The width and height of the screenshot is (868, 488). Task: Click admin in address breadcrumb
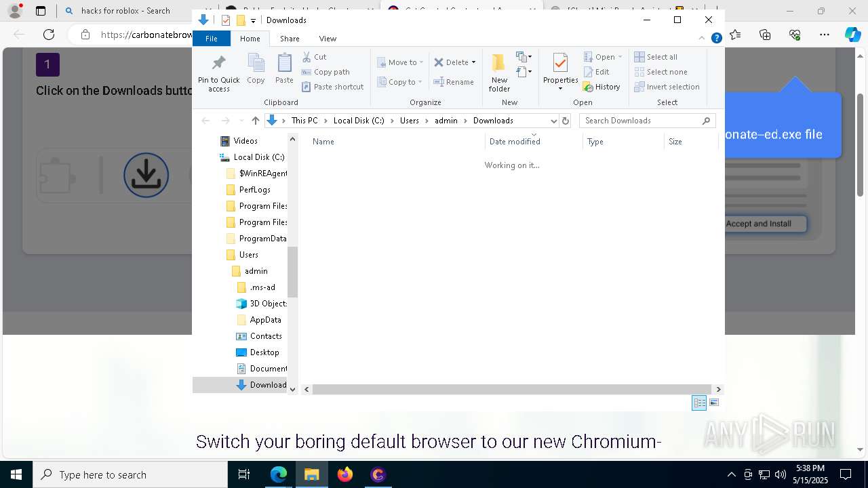(x=446, y=121)
